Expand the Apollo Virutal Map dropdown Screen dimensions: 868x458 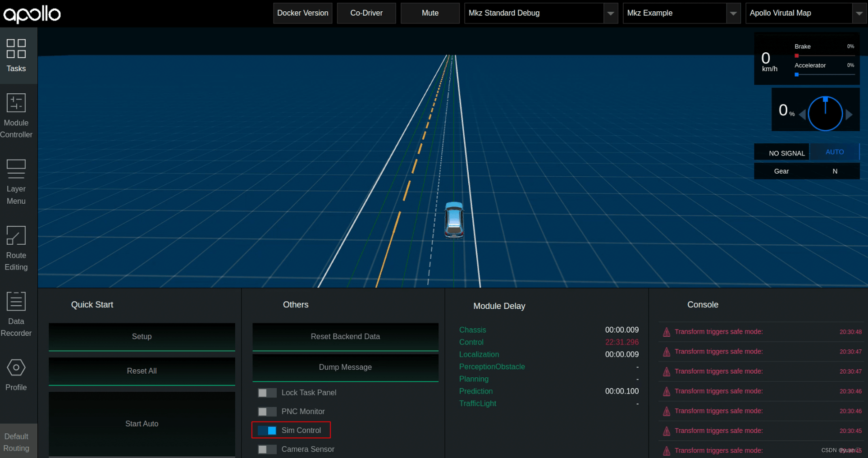point(859,13)
